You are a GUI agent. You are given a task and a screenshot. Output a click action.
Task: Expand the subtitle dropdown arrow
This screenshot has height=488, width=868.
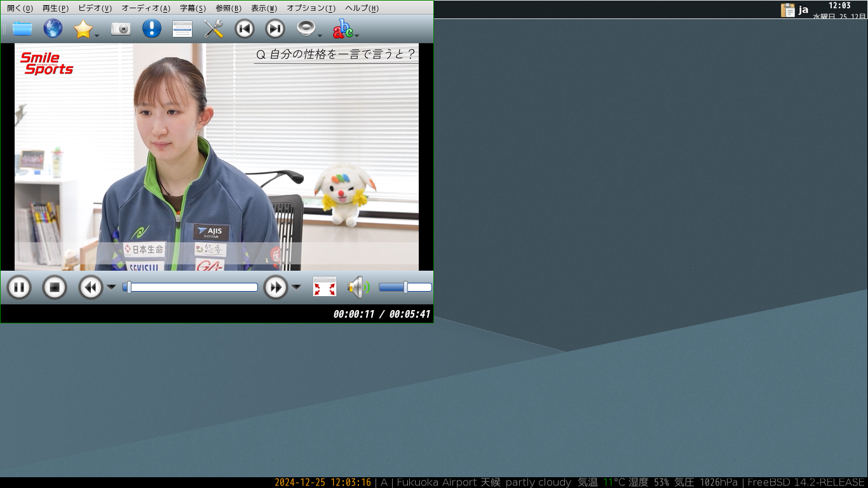click(x=357, y=35)
